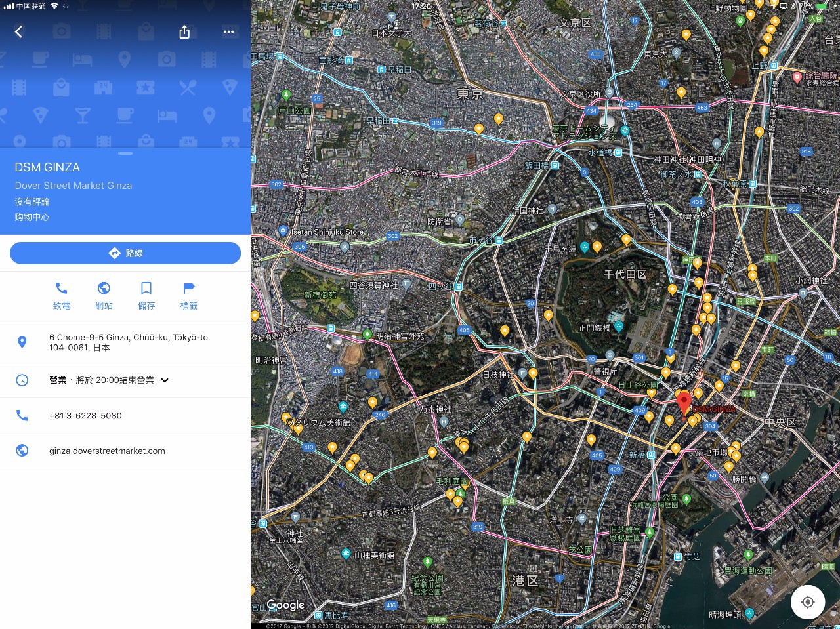The height and width of the screenshot is (629, 840).
Task: Start directions with 路線 button
Action: click(x=125, y=253)
